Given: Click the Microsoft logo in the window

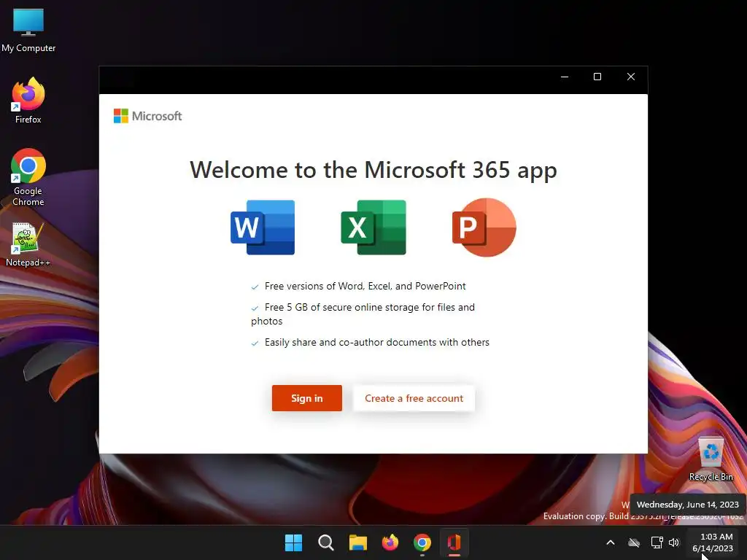Looking at the screenshot, I should pos(147,116).
